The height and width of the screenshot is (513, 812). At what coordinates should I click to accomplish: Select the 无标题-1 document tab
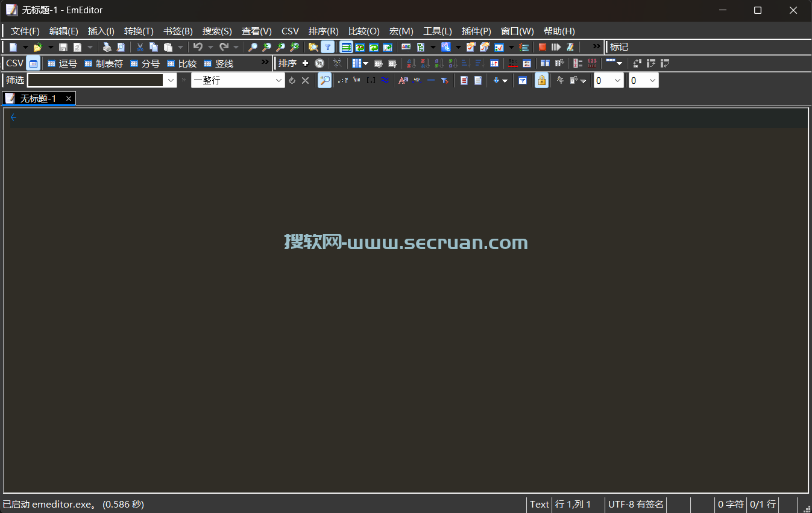click(x=38, y=98)
